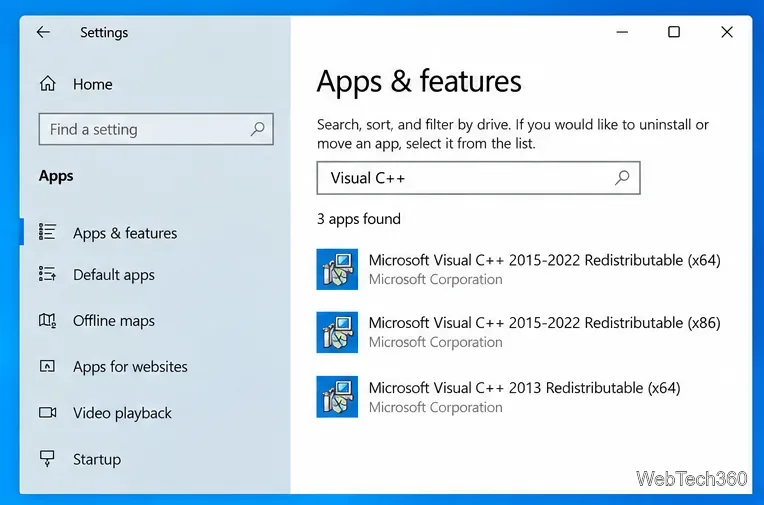
Task: Click the Home house icon
Action: click(x=47, y=83)
